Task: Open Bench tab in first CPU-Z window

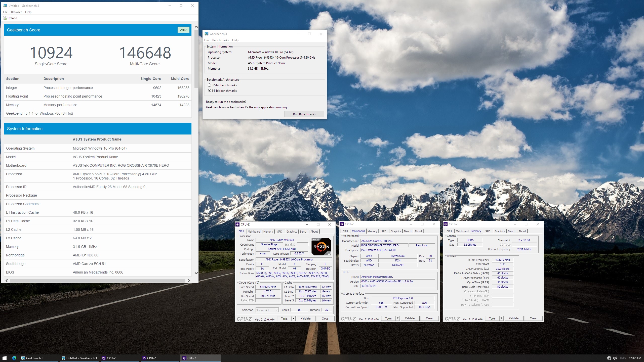Action: tap(303, 232)
